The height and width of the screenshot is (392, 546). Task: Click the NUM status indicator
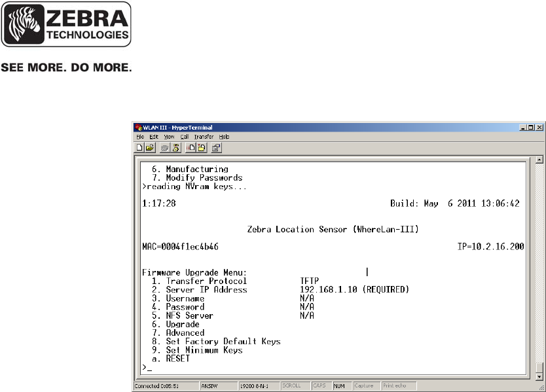tap(342, 385)
